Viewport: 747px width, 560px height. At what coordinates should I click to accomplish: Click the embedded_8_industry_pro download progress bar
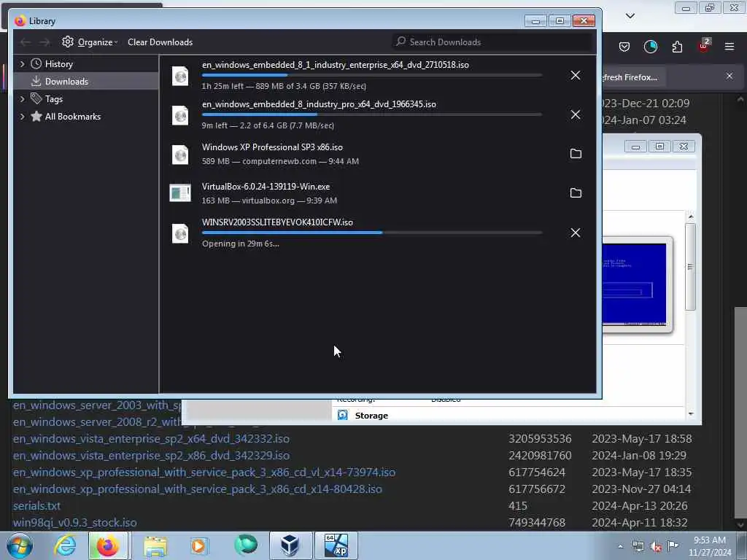click(x=372, y=114)
